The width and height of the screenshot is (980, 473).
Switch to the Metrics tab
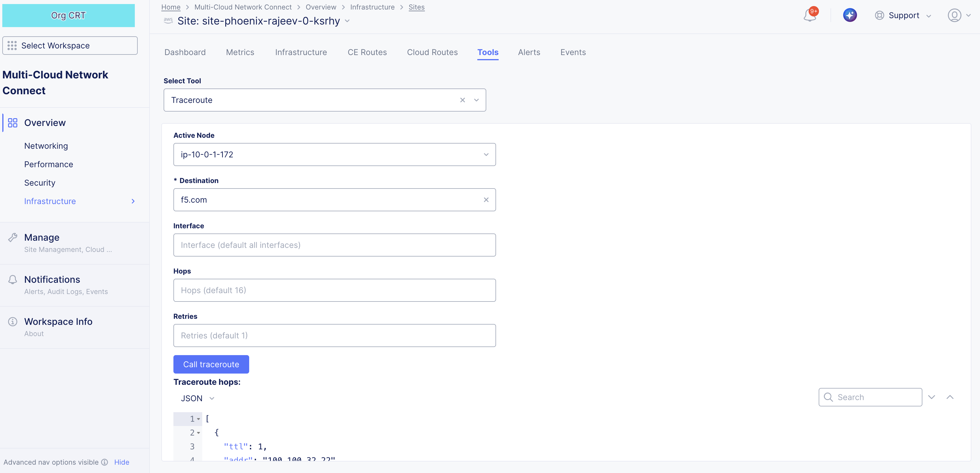(x=240, y=52)
